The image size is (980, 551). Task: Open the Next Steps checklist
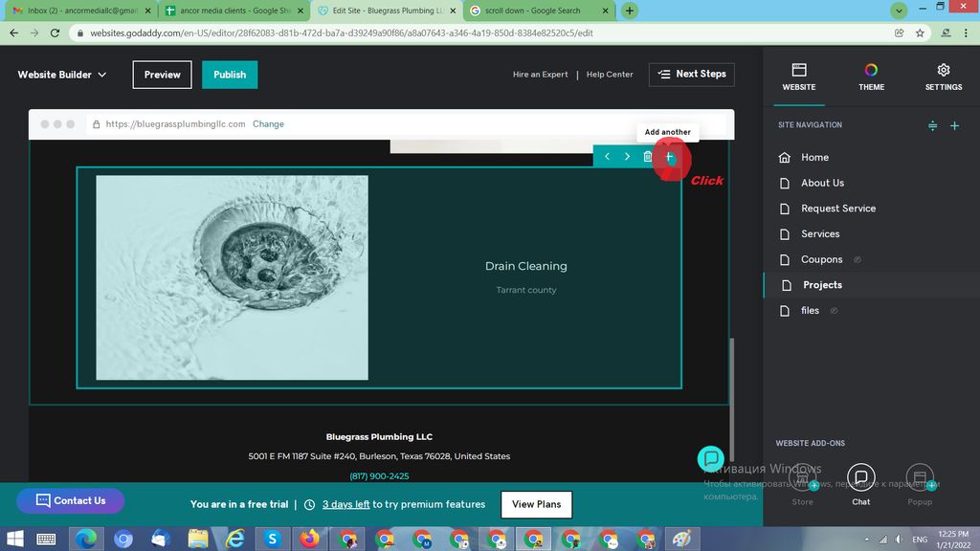point(693,74)
